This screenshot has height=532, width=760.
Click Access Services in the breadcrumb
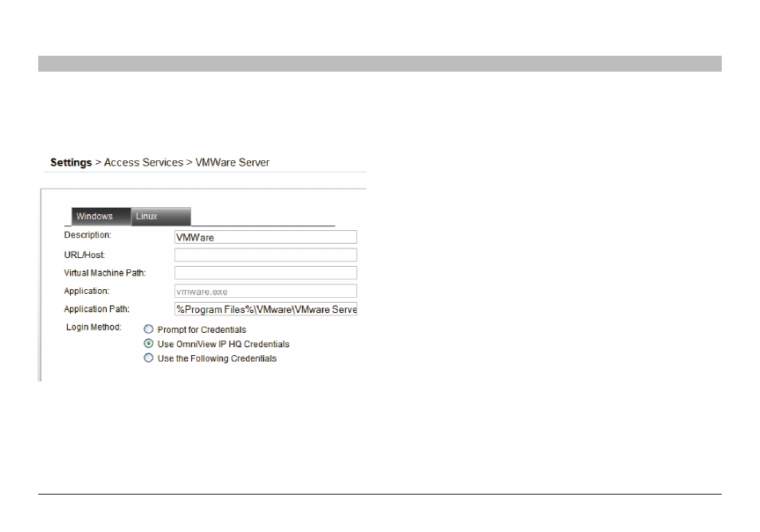pyautogui.click(x=143, y=162)
